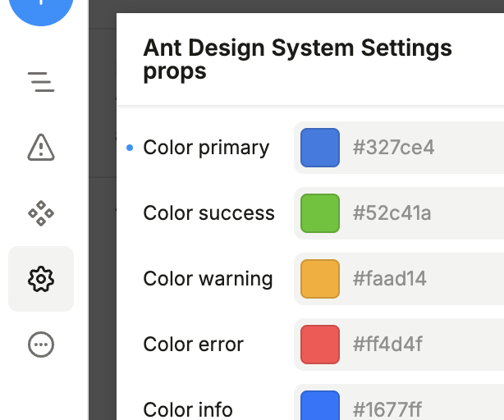Viewport: 504px width, 420px height.
Task: Click the Color success green swatch
Action: click(320, 213)
